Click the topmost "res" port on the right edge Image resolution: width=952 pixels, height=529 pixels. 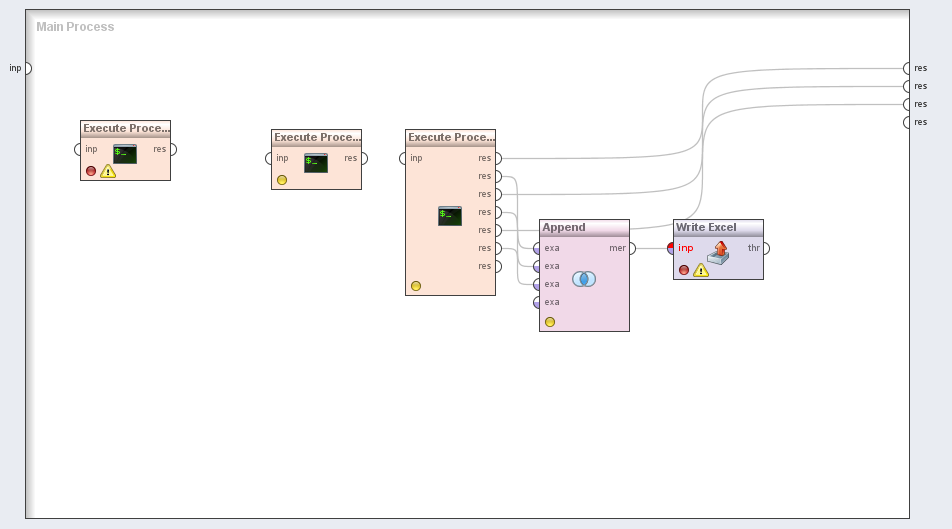point(907,68)
